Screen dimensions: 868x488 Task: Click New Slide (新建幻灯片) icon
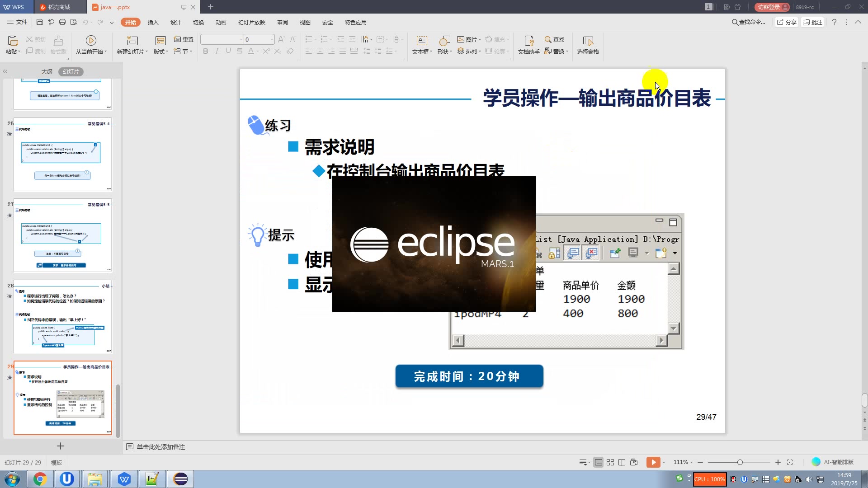click(x=132, y=41)
